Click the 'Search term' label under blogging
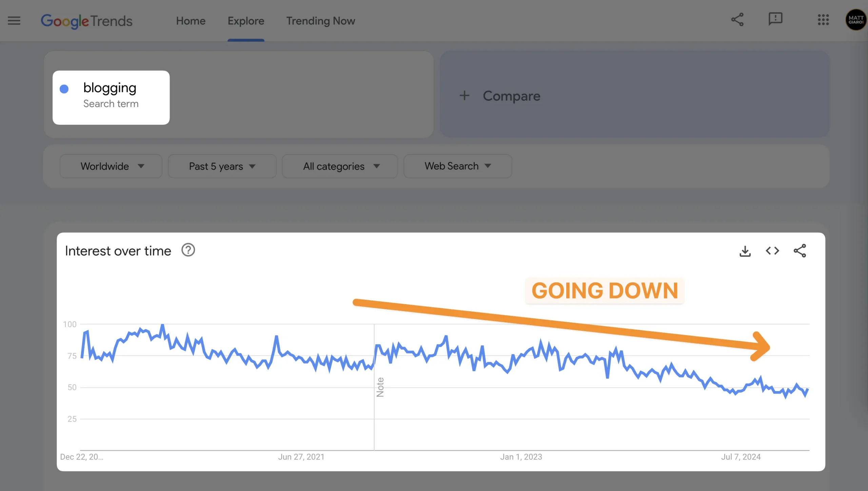Image resolution: width=868 pixels, height=491 pixels. click(111, 104)
